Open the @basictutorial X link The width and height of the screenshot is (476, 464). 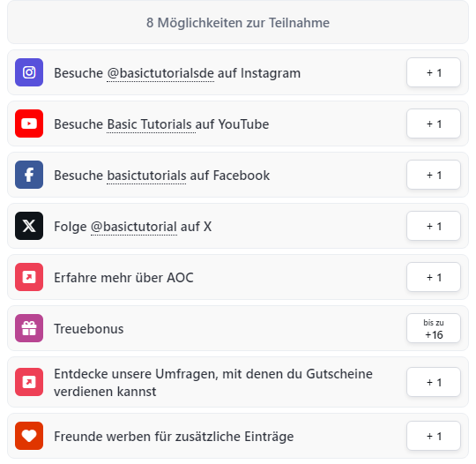134,227
